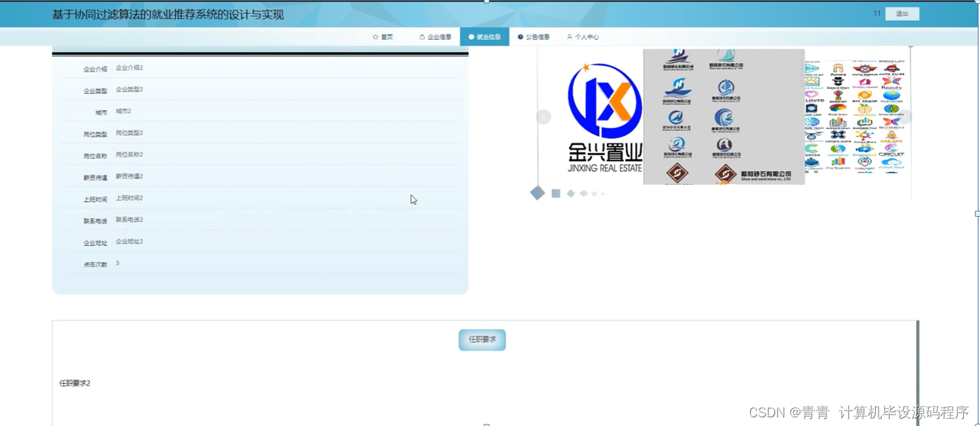Select the 就业信息 tab
980x426 pixels.
[x=485, y=37]
